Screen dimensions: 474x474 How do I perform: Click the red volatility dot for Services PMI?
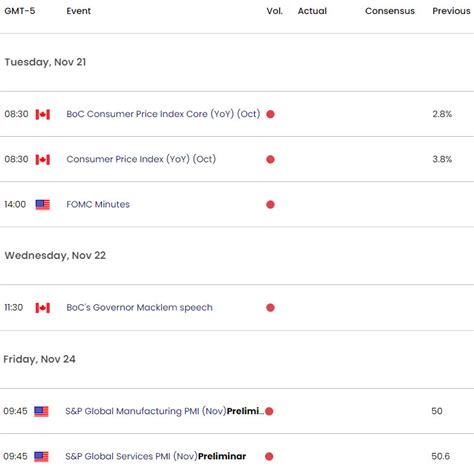pos(269,456)
